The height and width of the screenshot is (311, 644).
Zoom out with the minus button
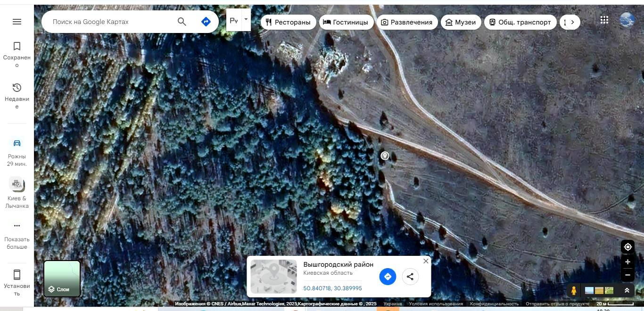click(x=627, y=275)
